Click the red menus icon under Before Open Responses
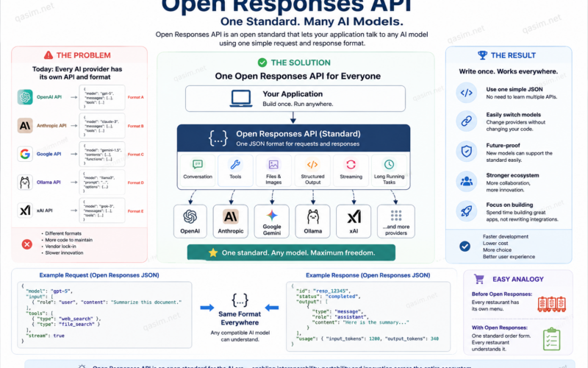Viewport: 588px width, 368px height. [552, 304]
